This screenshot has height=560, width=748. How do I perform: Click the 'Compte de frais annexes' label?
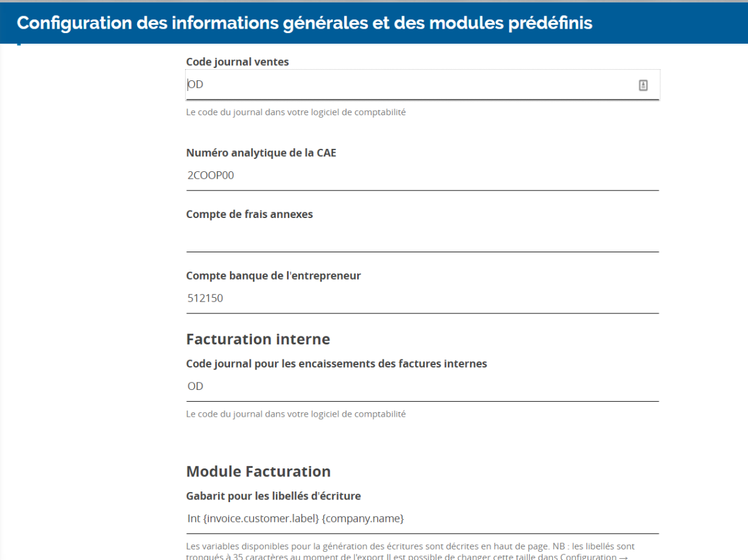(x=249, y=214)
